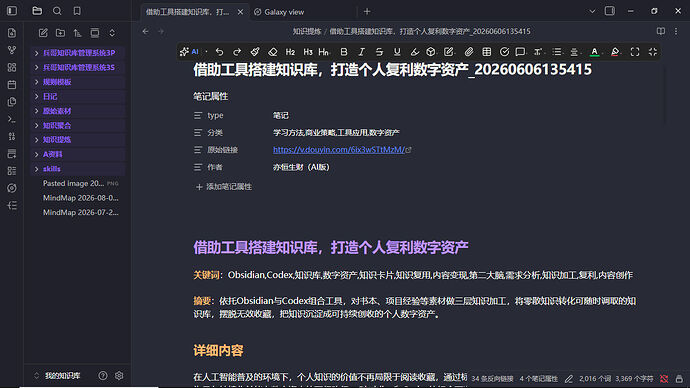Apply H2 heading format

coord(290,52)
